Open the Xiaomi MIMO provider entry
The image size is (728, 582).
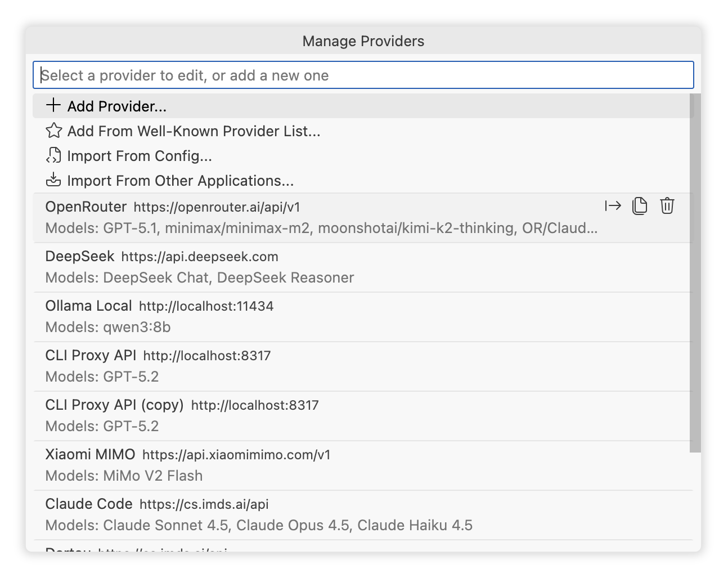click(x=363, y=465)
